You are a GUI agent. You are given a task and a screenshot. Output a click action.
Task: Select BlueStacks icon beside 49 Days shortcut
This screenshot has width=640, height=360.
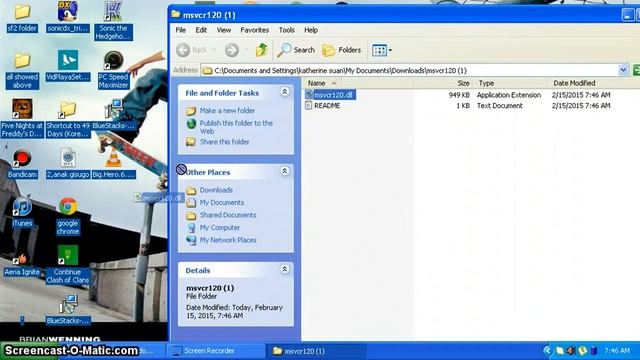pyautogui.click(x=113, y=115)
